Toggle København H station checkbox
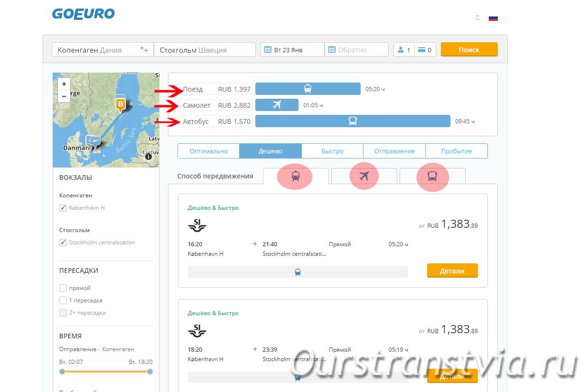Image resolution: width=588 pixels, height=392 pixels. [x=63, y=208]
